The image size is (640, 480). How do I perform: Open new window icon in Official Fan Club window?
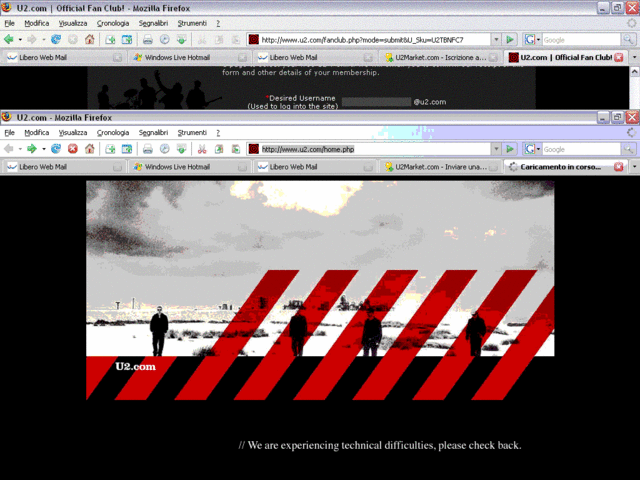(x=127, y=40)
